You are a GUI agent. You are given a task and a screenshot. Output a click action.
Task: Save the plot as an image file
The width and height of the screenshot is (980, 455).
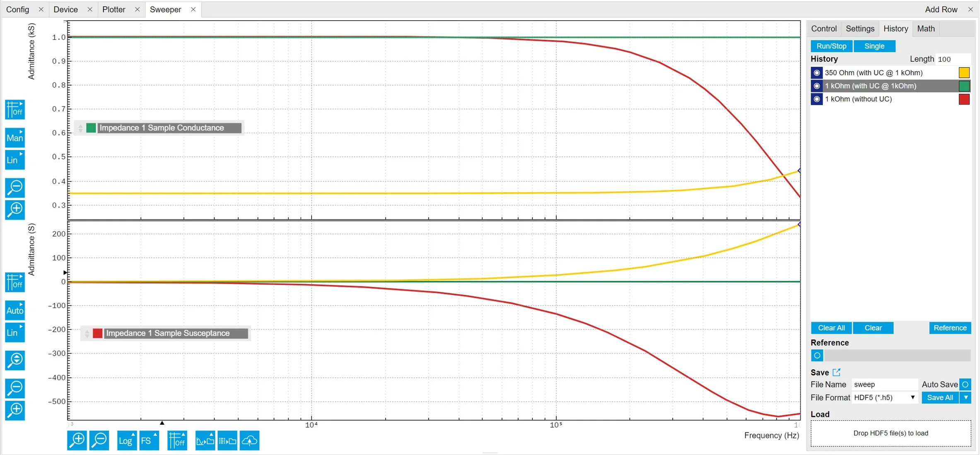tap(205, 440)
